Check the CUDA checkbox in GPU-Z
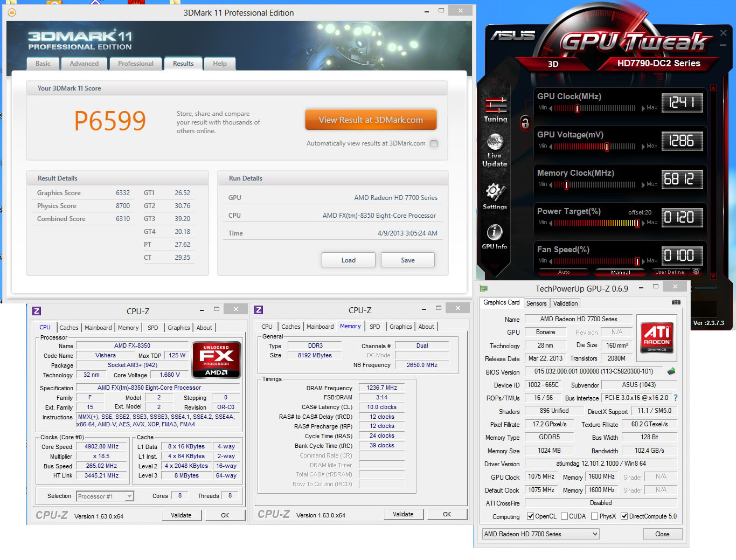Screen dimensions: 736x560 pyautogui.click(x=565, y=516)
